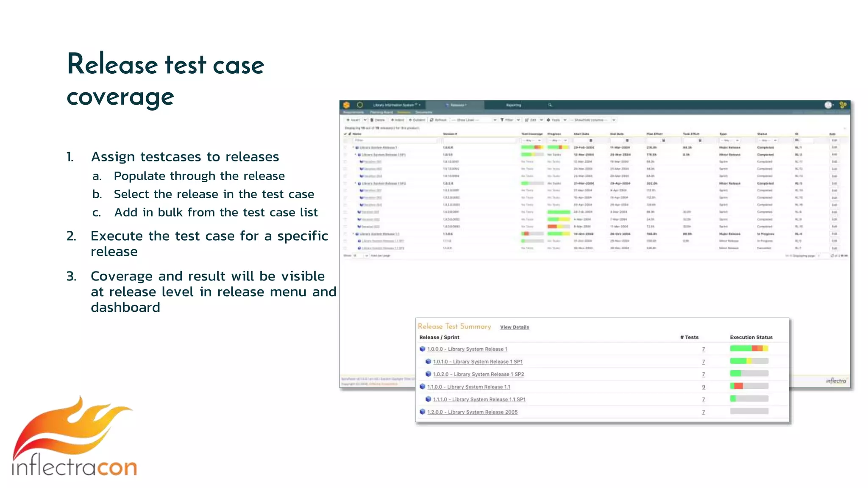Open 1.1.0.0 - Library System Release 1.1 link
Screen dimensions: 868x488
pos(469,386)
